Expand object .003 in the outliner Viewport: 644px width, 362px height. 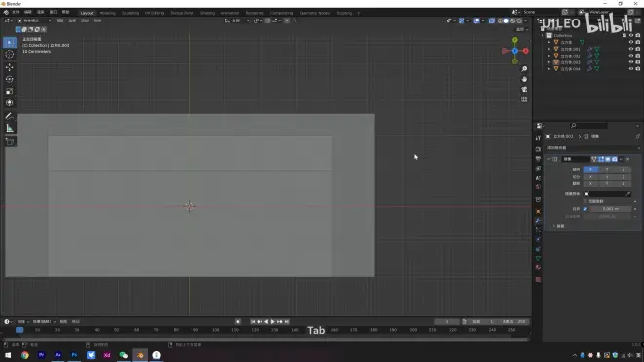(x=549, y=62)
